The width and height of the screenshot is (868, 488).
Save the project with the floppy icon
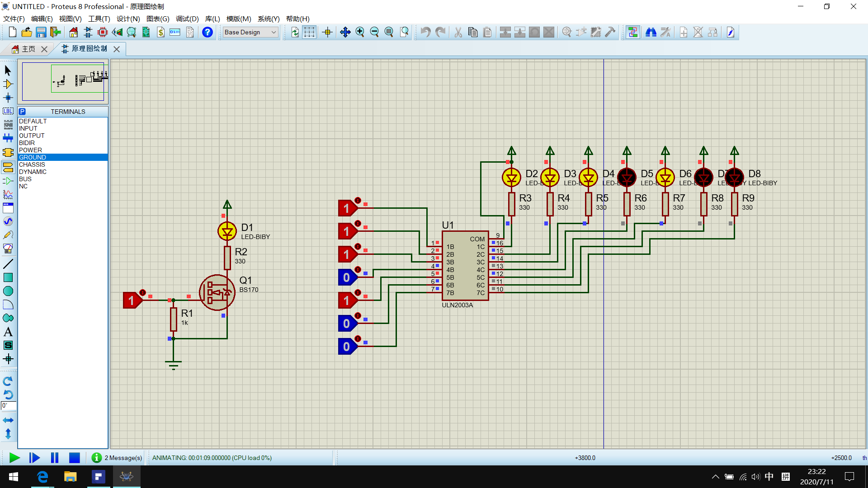[41, 32]
